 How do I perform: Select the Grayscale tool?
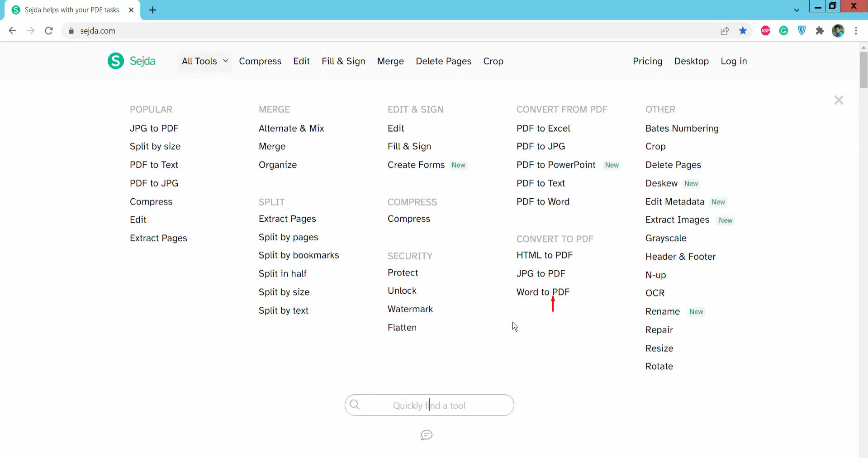pyautogui.click(x=666, y=238)
